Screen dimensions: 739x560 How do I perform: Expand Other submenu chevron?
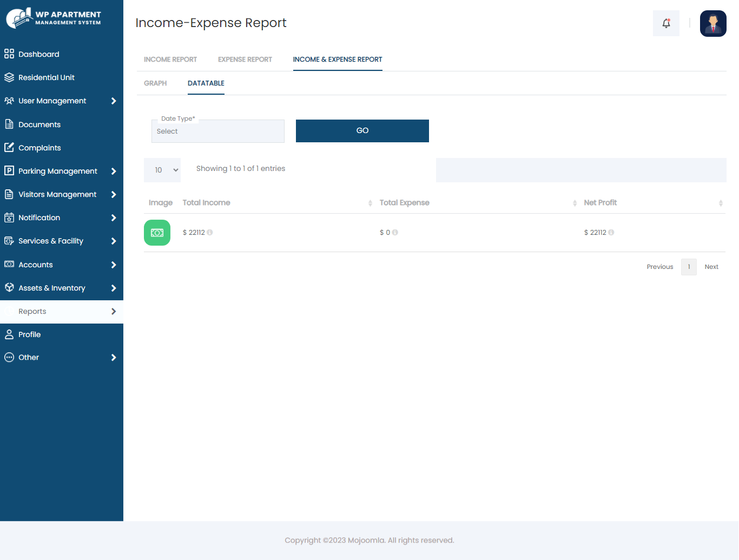tap(114, 357)
